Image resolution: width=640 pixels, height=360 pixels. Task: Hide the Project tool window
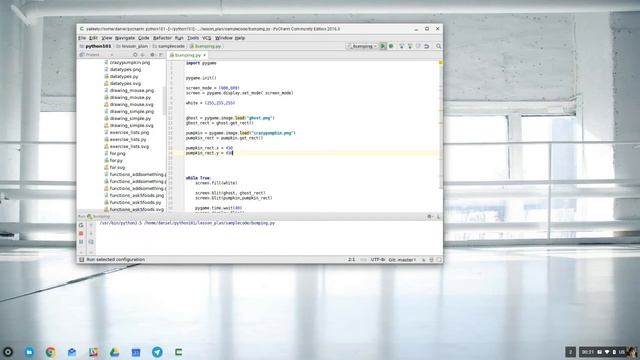161,55
